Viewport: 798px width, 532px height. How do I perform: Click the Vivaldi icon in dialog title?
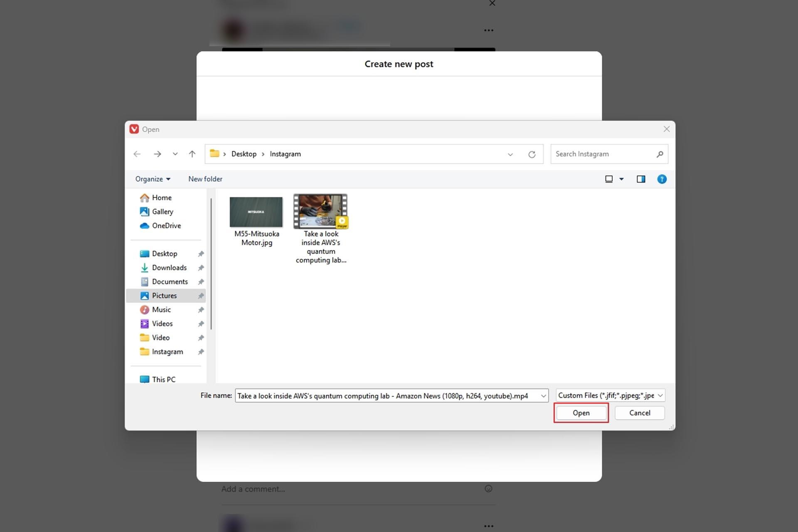coord(134,129)
